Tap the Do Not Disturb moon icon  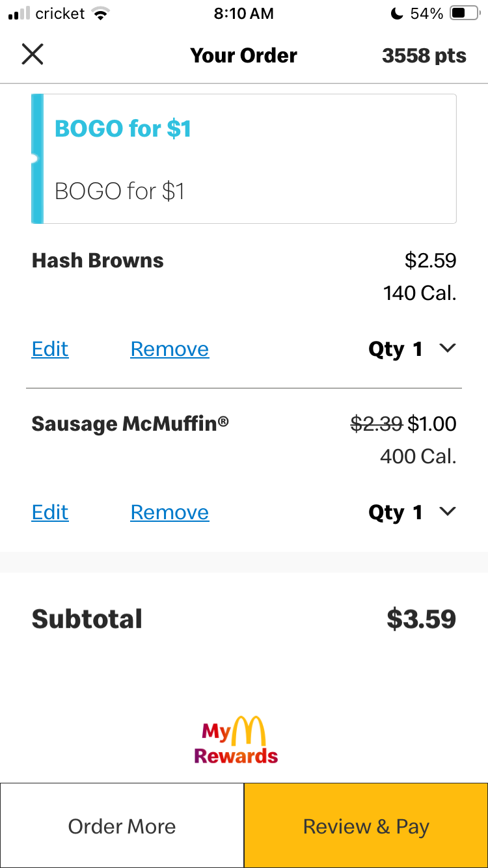click(x=396, y=14)
